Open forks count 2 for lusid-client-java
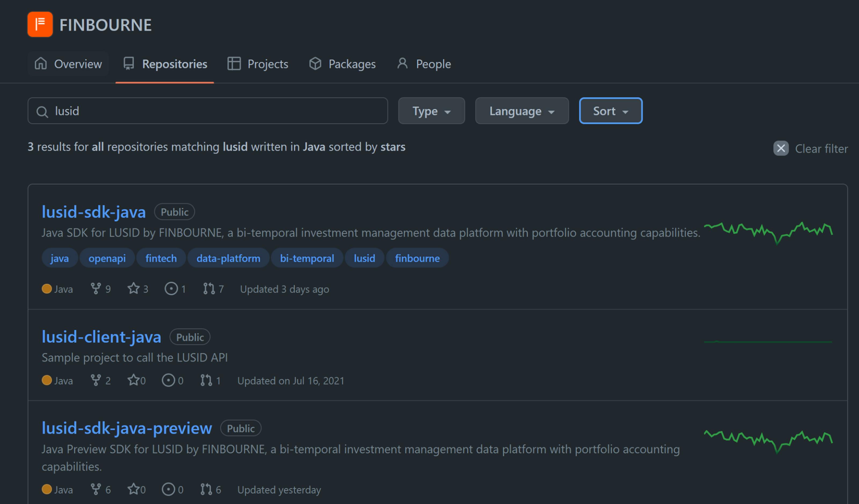 [x=101, y=380]
